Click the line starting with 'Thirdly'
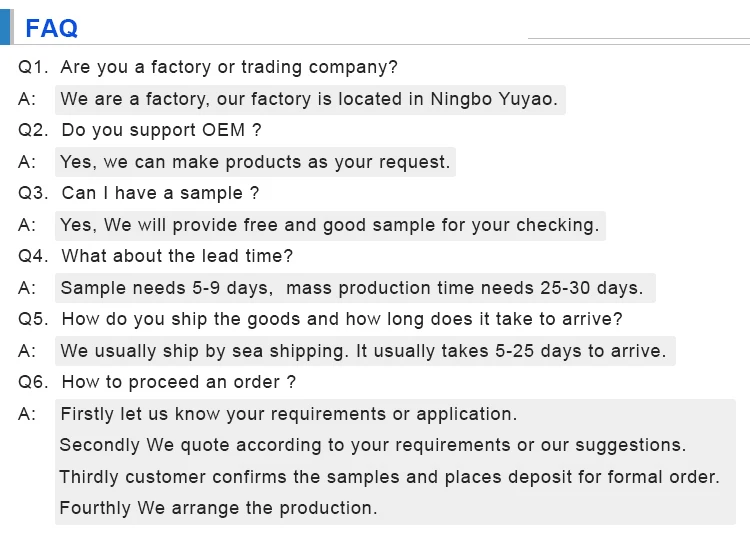This screenshot has height=534, width=750. click(x=389, y=477)
